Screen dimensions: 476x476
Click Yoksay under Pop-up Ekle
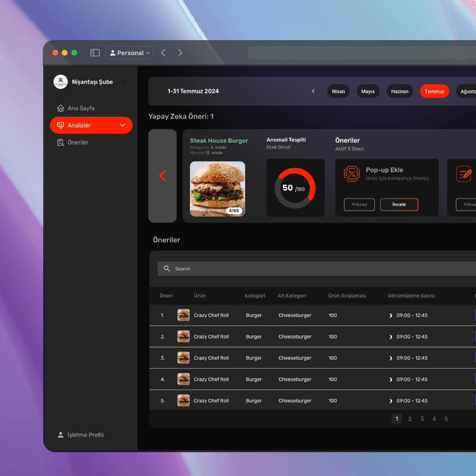click(x=359, y=205)
